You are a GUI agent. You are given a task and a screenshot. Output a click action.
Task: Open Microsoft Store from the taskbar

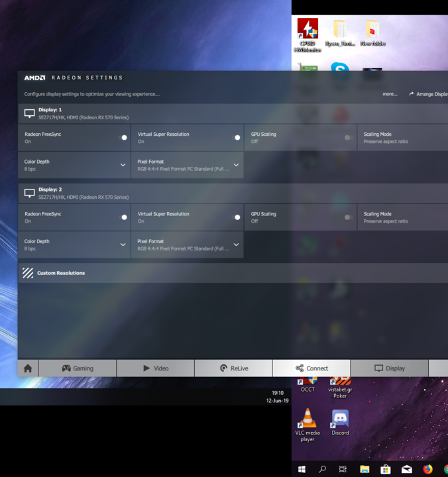click(385, 470)
